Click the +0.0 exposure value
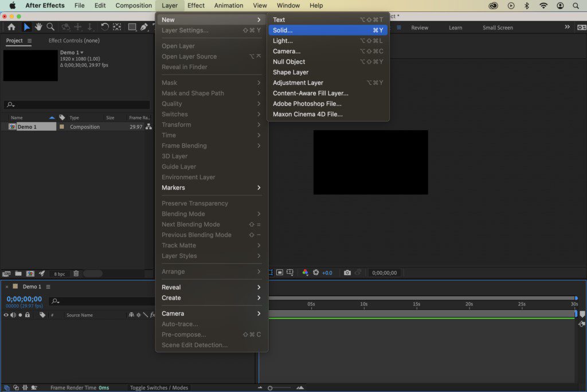Viewport: 587px width, 392px height. tap(327, 273)
